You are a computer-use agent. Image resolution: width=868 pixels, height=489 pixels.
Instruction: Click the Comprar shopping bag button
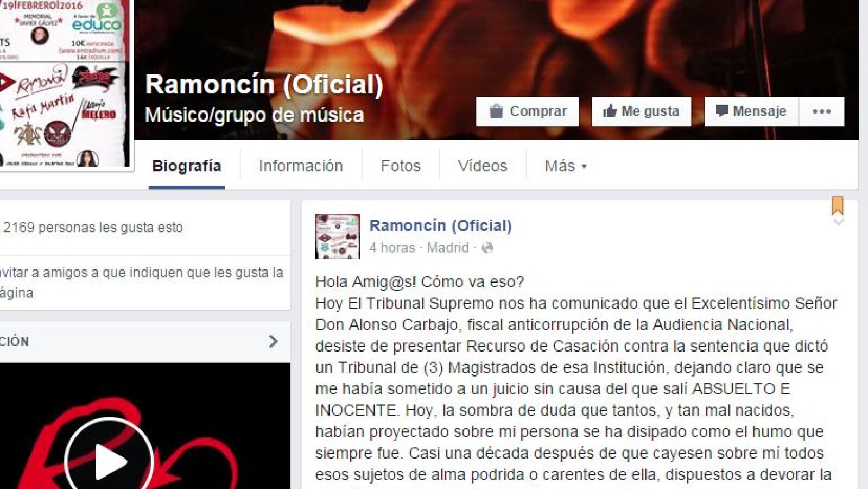pyautogui.click(x=527, y=111)
